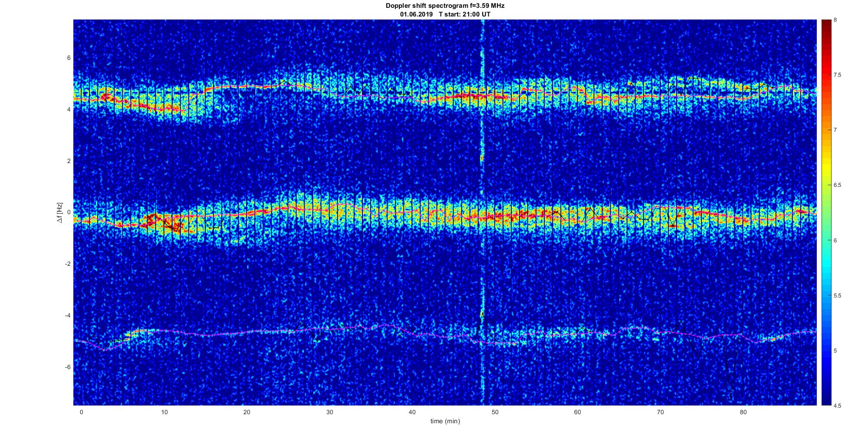Click the x-axis label 'time (min)'
This screenshot has width=868, height=435.
pos(445,421)
